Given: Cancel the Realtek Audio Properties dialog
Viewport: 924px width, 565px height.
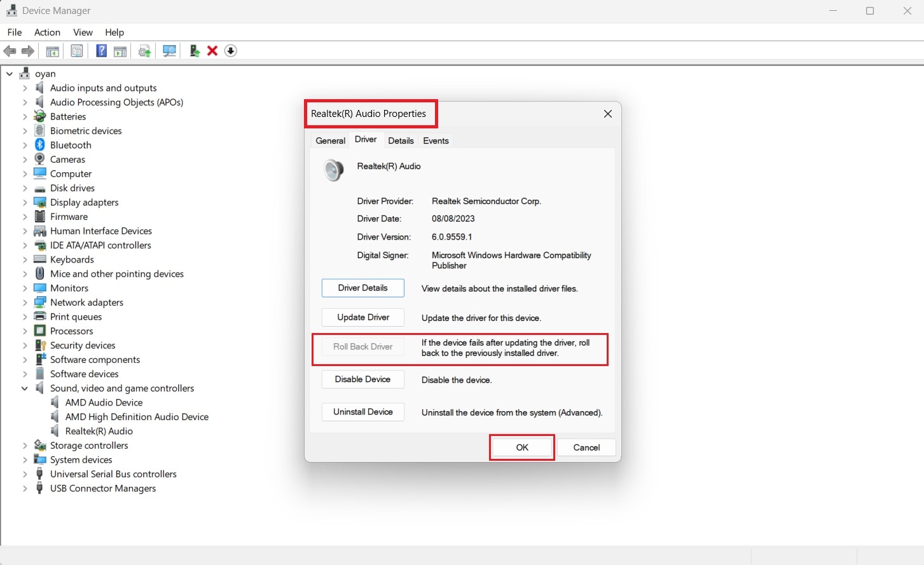Looking at the screenshot, I should pyautogui.click(x=586, y=447).
